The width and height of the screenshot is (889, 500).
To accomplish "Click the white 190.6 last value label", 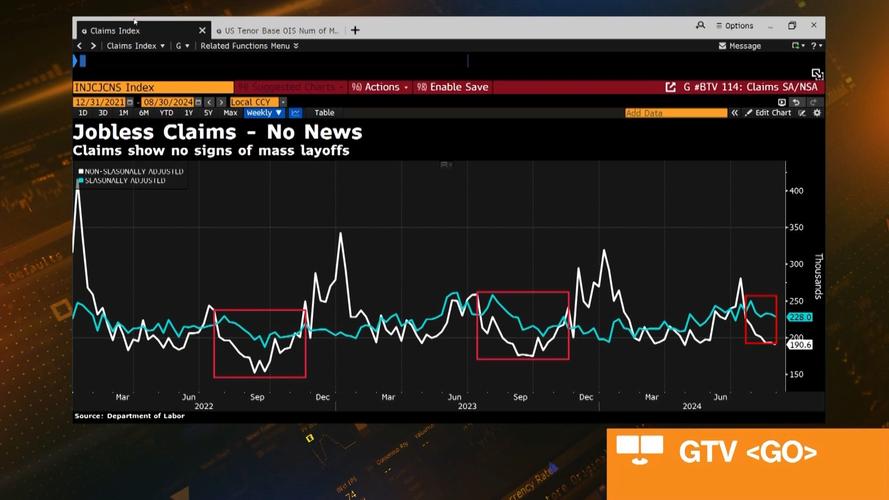I will click(x=800, y=345).
